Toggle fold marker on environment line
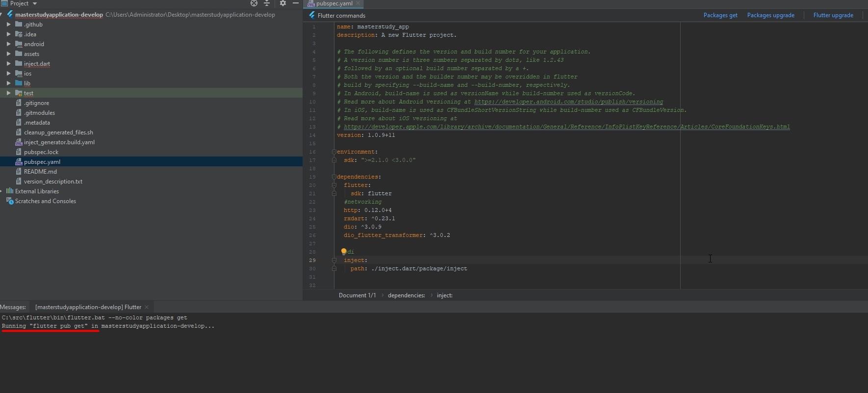 pyautogui.click(x=334, y=152)
